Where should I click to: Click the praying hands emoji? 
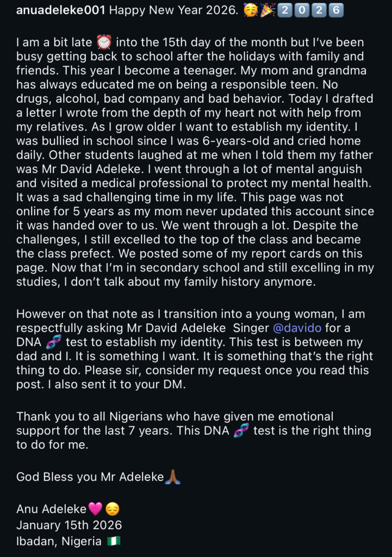pyautogui.click(x=173, y=478)
